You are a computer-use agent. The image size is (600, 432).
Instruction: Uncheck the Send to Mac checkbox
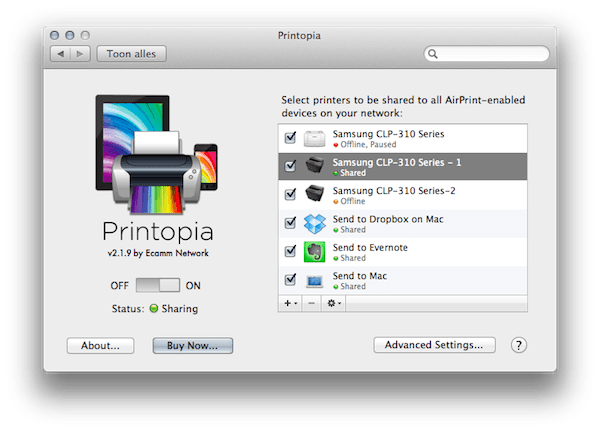click(x=290, y=279)
